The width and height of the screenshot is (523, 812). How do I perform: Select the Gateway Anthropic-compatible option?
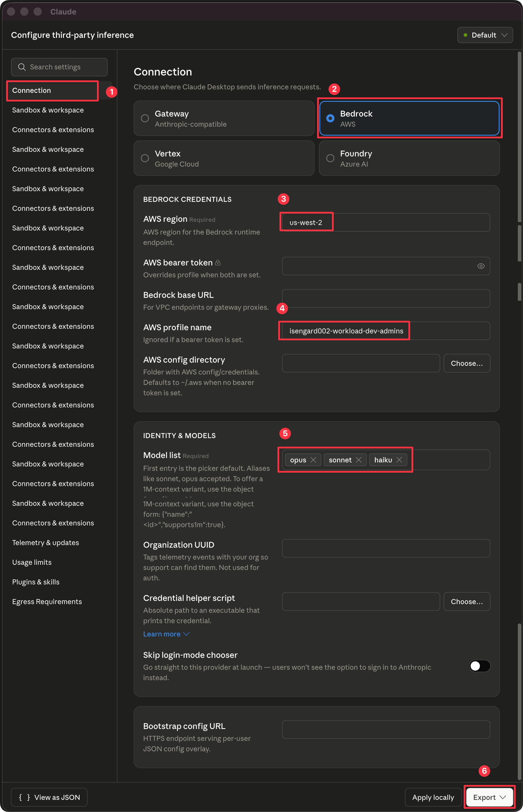224,118
